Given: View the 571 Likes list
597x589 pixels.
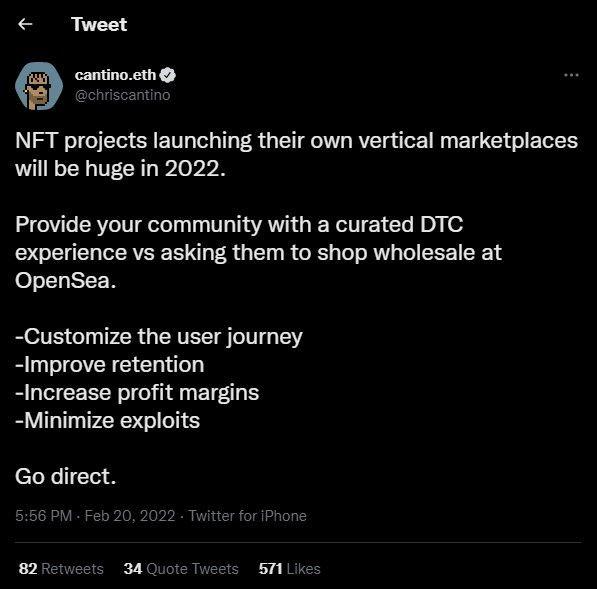Looking at the screenshot, I should tap(289, 568).
